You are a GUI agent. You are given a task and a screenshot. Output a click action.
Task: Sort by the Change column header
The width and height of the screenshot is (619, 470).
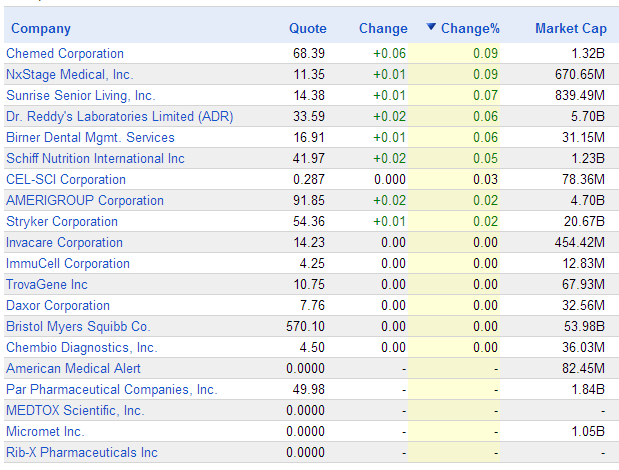tap(383, 28)
